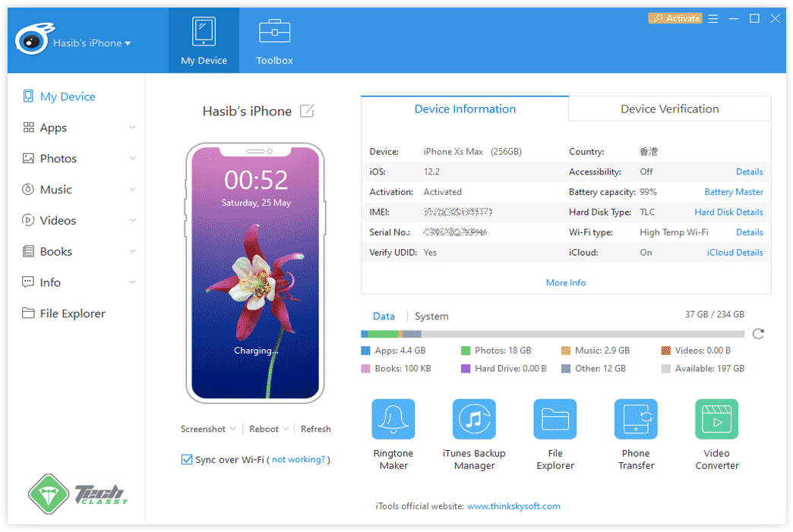Image resolution: width=793 pixels, height=532 pixels.
Task: Open the Screenshot dropdown options
Action: [x=208, y=429]
